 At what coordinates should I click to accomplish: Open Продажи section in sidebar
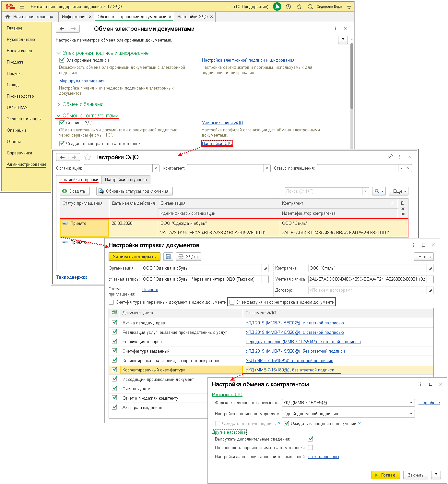(16, 62)
